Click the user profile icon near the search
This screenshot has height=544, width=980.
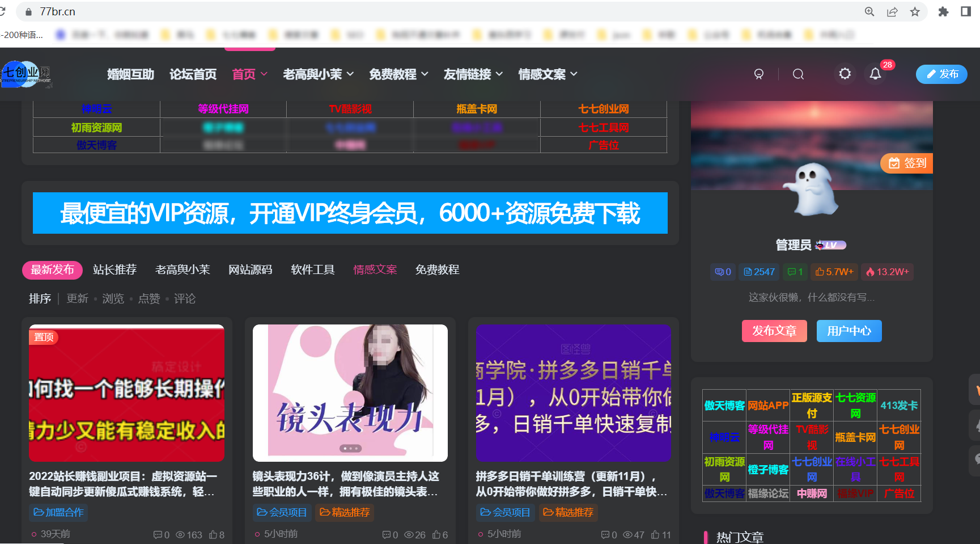click(x=759, y=74)
